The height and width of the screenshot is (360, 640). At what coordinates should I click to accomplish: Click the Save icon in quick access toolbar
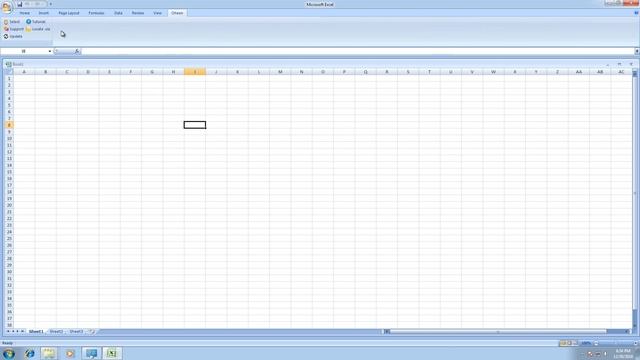(x=20, y=4)
